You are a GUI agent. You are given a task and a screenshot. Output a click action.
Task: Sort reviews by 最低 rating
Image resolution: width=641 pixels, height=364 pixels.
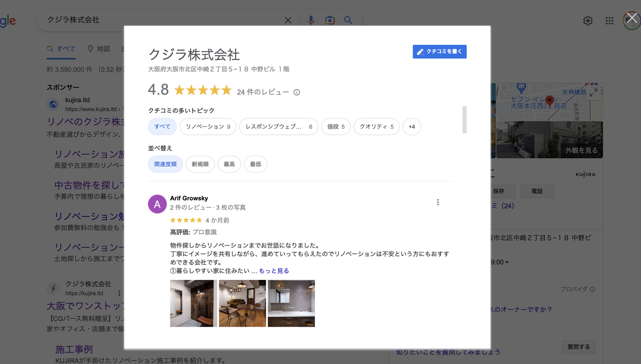(256, 164)
